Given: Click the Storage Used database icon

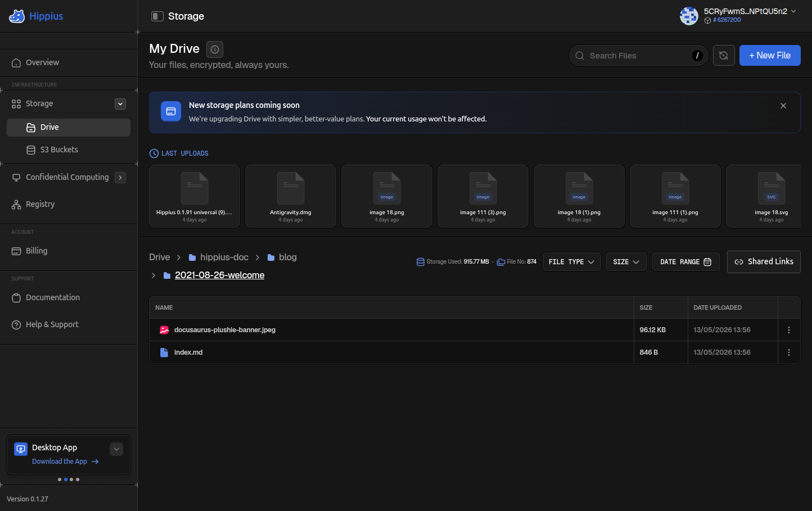Looking at the screenshot, I should point(421,262).
